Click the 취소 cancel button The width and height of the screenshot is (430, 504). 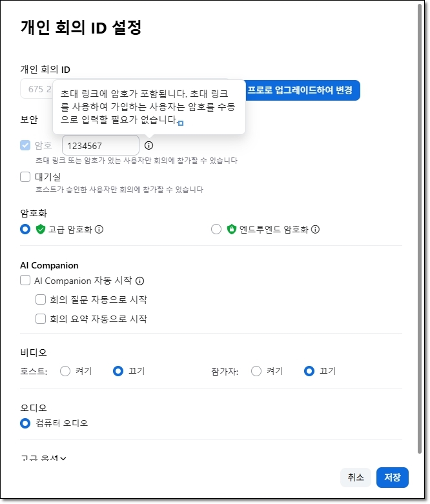coord(356,478)
